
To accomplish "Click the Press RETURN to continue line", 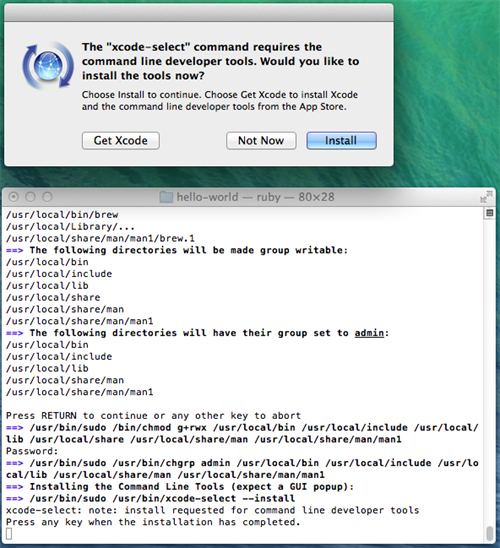I will (x=153, y=416).
